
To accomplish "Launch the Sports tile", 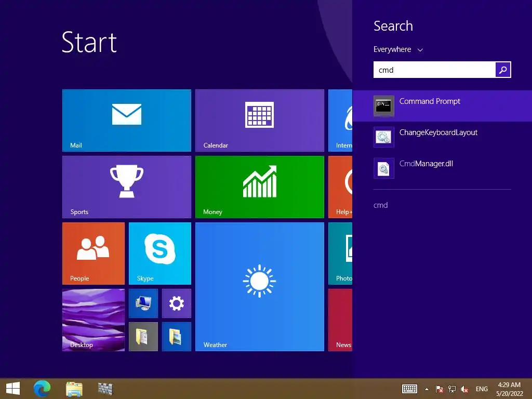I will pos(127,187).
